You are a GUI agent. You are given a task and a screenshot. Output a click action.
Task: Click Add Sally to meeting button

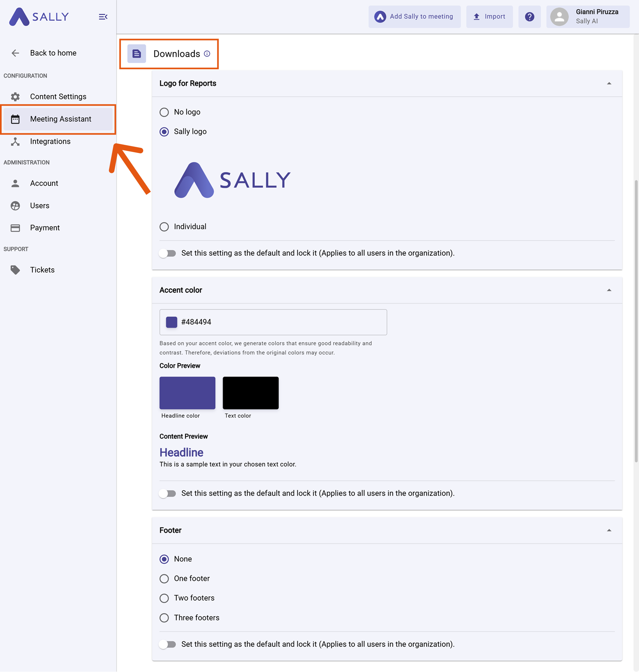point(414,17)
